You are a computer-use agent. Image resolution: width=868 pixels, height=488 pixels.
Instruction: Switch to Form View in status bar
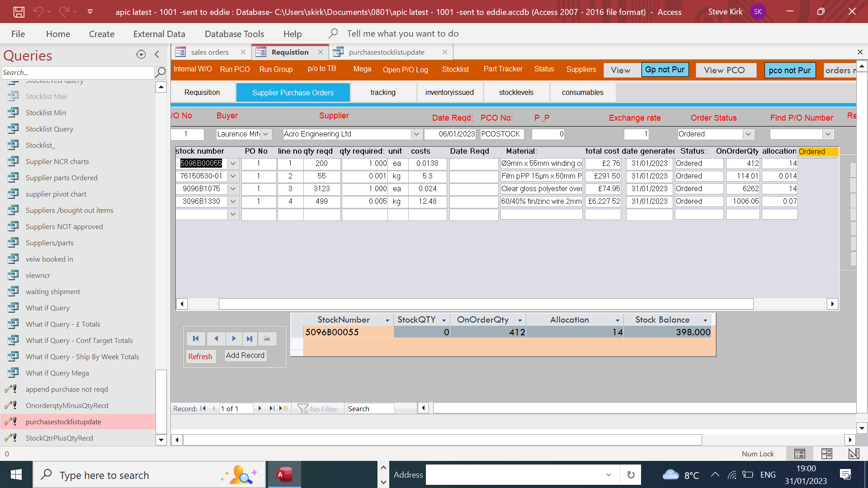click(800, 454)
